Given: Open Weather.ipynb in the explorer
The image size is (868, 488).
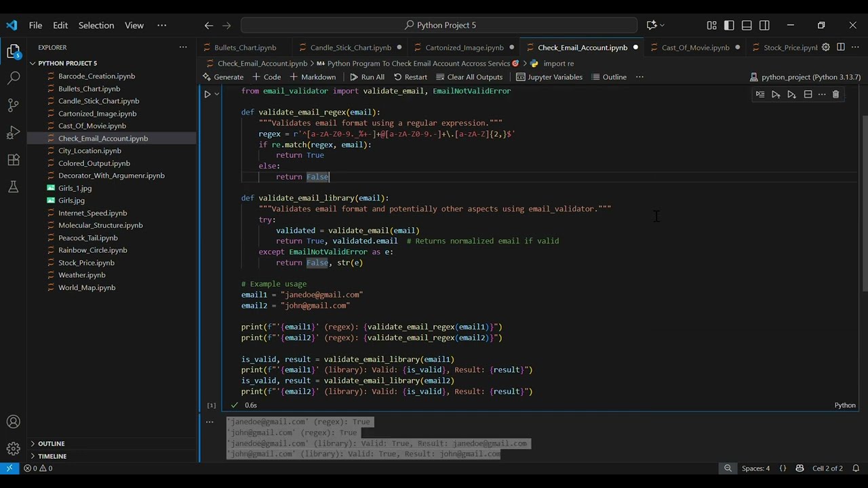Looking at the screenshot, I should [81, 275].
